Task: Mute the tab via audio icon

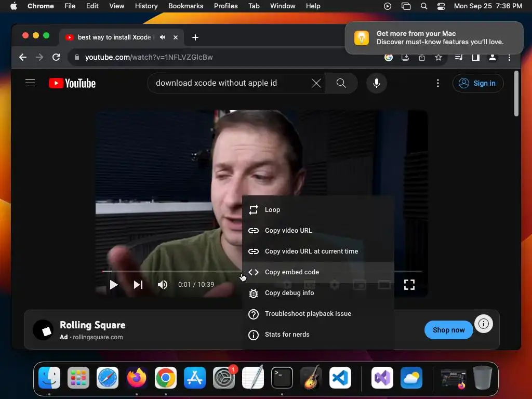Action: coord(163,37)
